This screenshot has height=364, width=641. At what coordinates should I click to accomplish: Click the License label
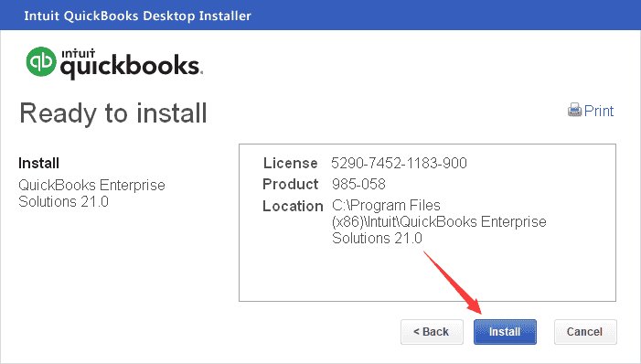pos(290,163)
